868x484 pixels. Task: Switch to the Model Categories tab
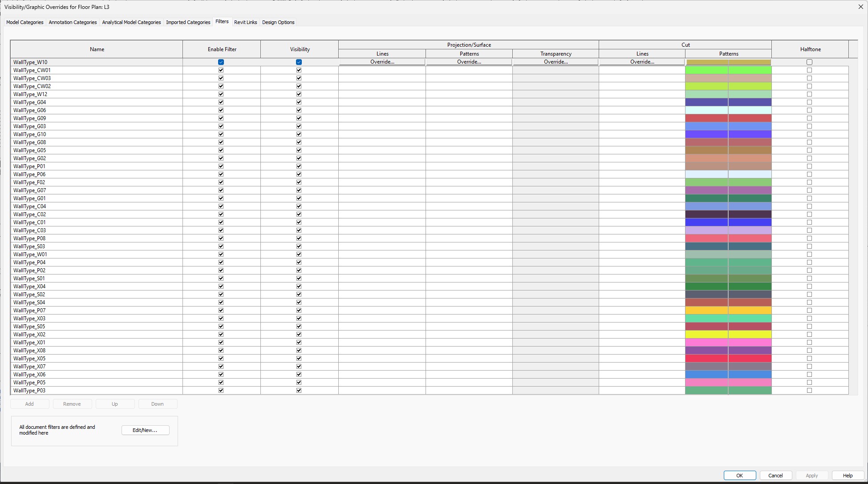[x=25, y=22]
